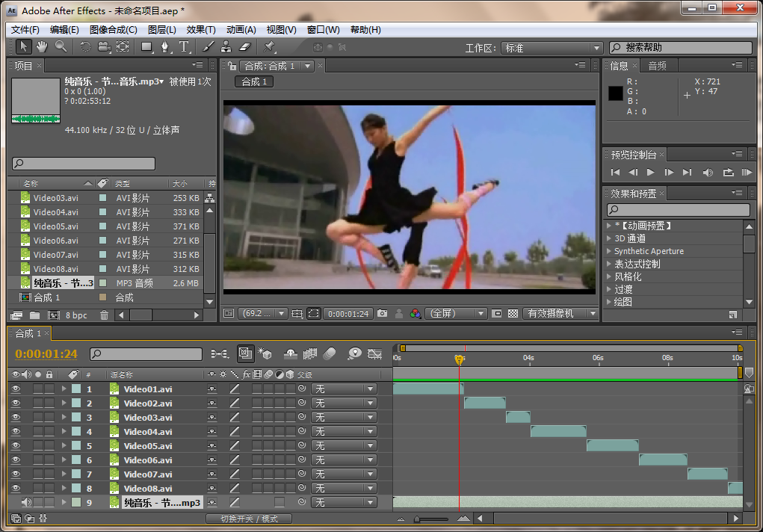Screen dimensions: 763x532
Task: Expand layer 3 Video03.avi properties
Action: (x=64, y=418)
